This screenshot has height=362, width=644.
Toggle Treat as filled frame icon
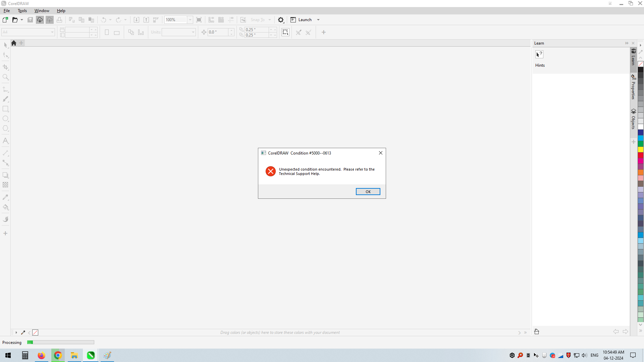[285, 32]
